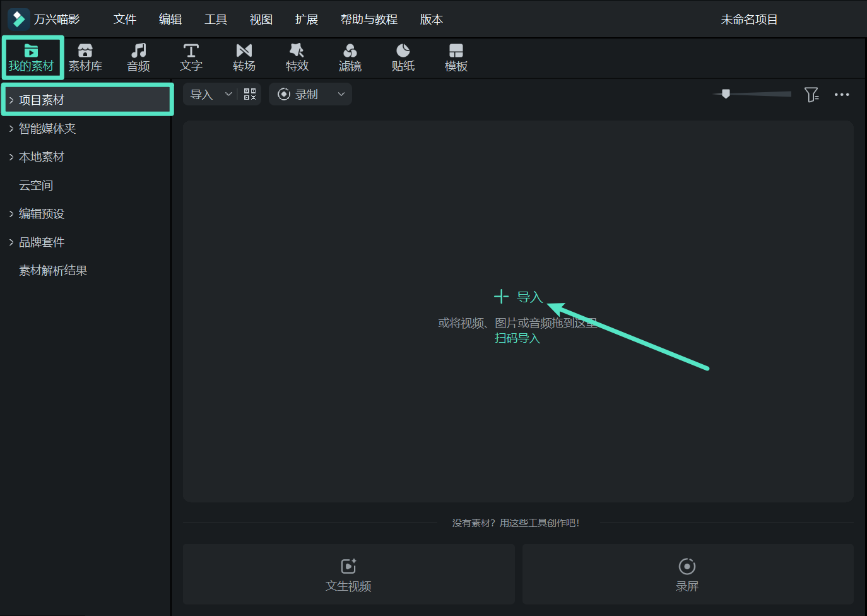Open the 视图 menu
This screenshot has width=867, height=616.
coord(261,20)
